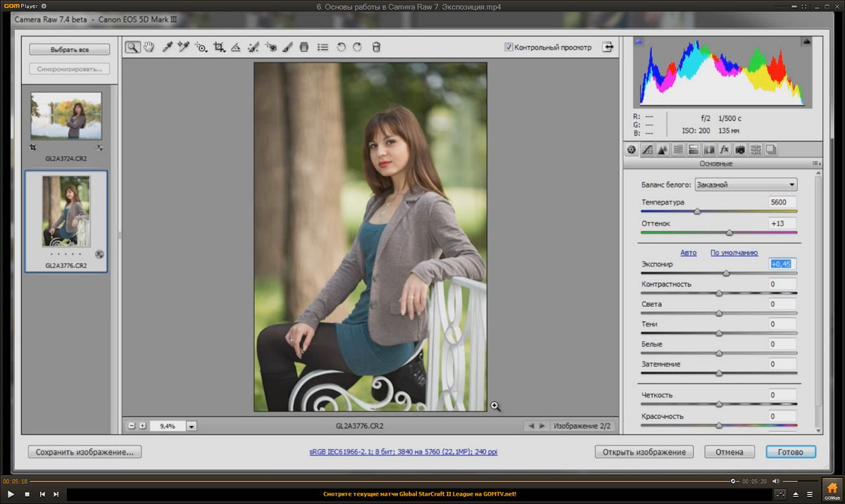Open the zoom level dropdown
This screenshot has height=504, width=845.
pos(192,426)
